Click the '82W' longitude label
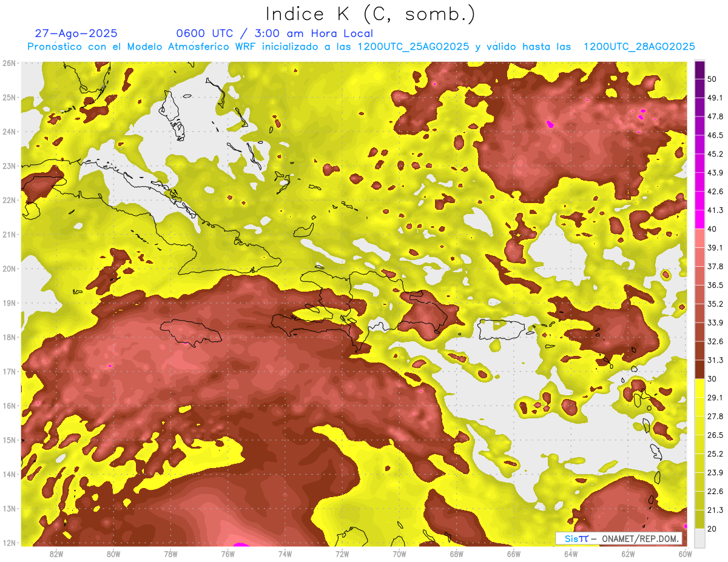This screenshot has height=562, width=728. [x=56, y=554]
